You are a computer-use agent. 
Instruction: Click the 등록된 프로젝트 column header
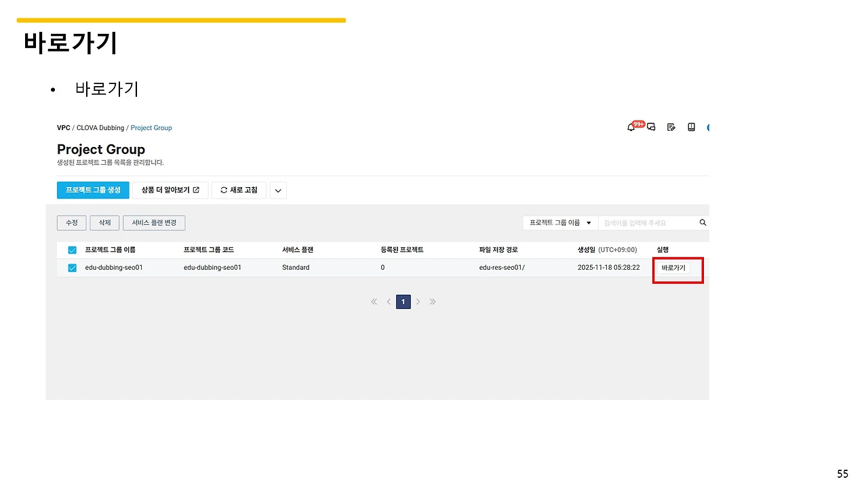click(402, 250)
